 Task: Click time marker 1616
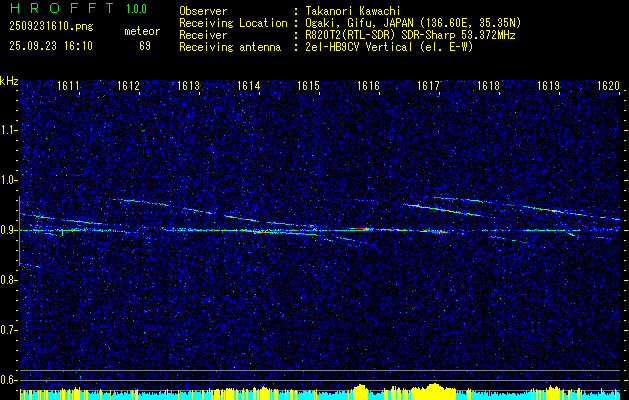coord(368,86)
